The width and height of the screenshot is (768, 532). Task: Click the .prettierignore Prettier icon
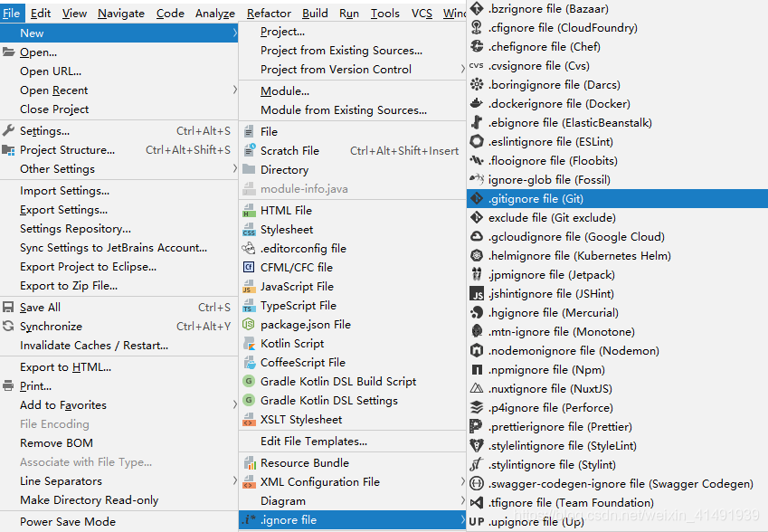[x=476, y=426]
